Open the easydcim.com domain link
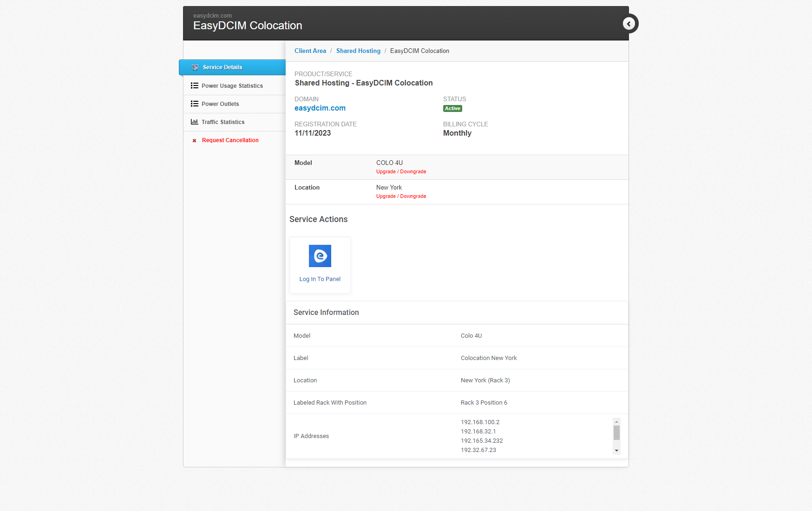This screenshot has width=812, height=511. pyautogui.click(x=320, y=108)
